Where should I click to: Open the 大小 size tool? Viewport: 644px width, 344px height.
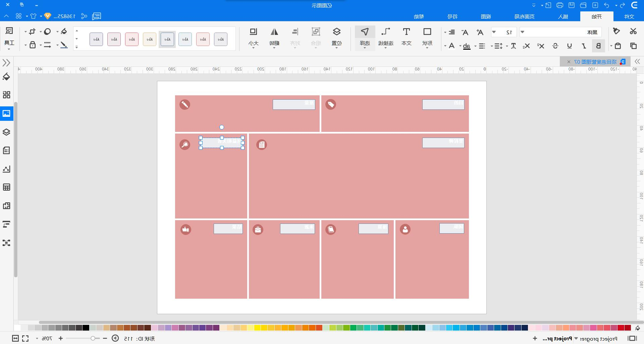pos(254,37)
